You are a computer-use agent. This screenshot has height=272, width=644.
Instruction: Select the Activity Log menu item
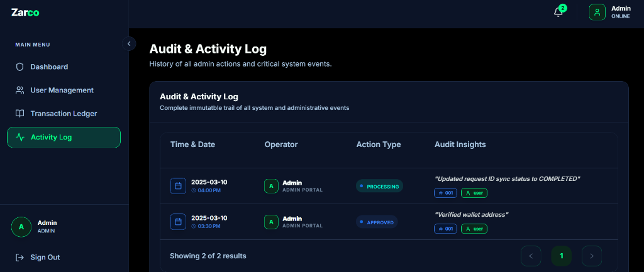point(64,138)
